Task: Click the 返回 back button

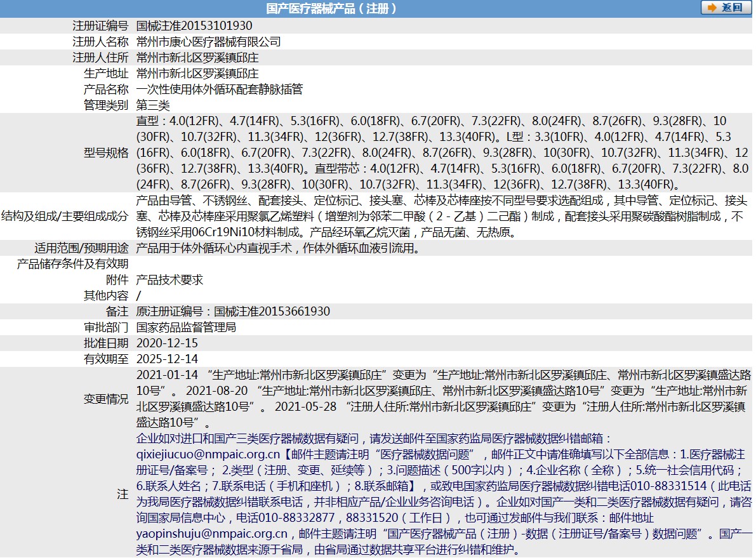Action: pyautogui.click(x=726, y=7)
